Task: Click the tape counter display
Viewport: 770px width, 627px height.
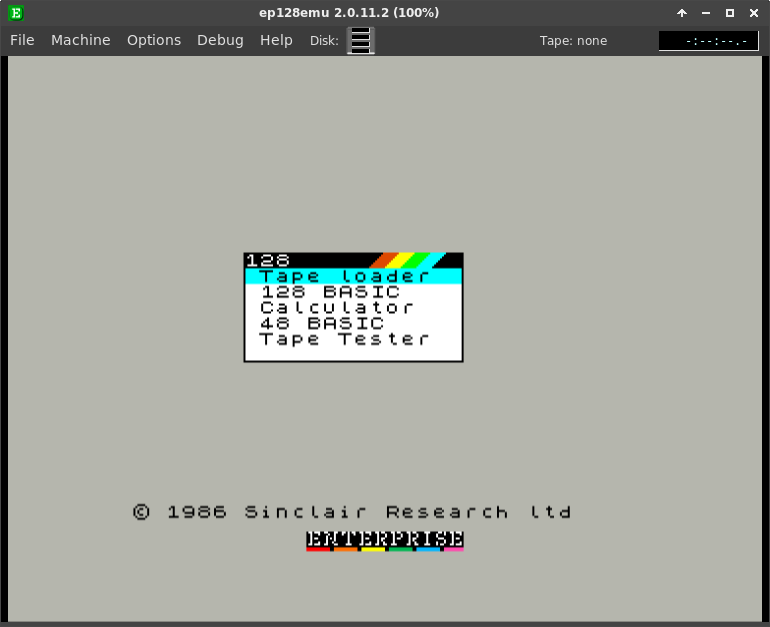Action: click(709, 41)
